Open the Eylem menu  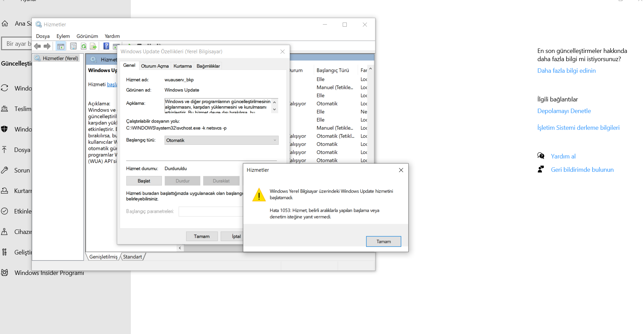coord(63,36)
